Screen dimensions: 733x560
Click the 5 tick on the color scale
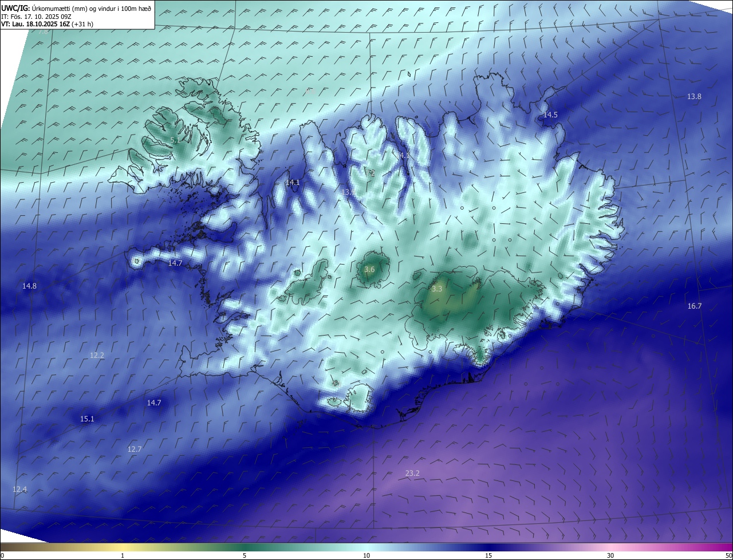point(245,555)
